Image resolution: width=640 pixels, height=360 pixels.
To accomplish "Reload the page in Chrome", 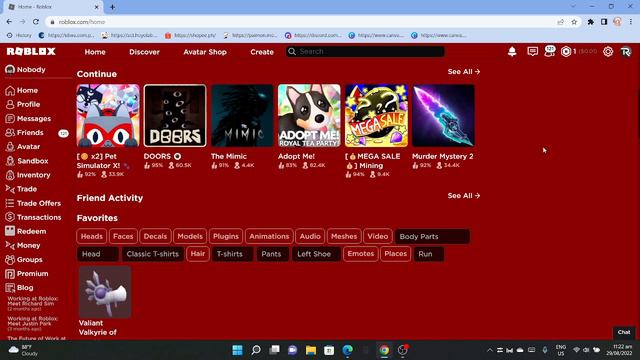I will coord(36,22).
